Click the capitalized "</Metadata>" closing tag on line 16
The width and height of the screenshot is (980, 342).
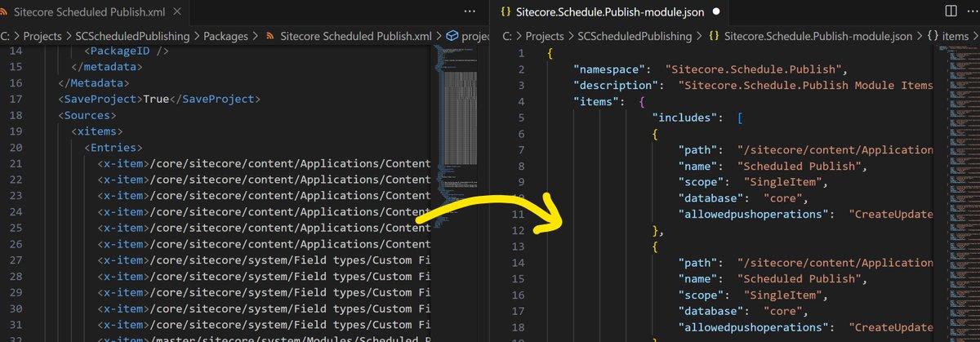click(94, 83)
